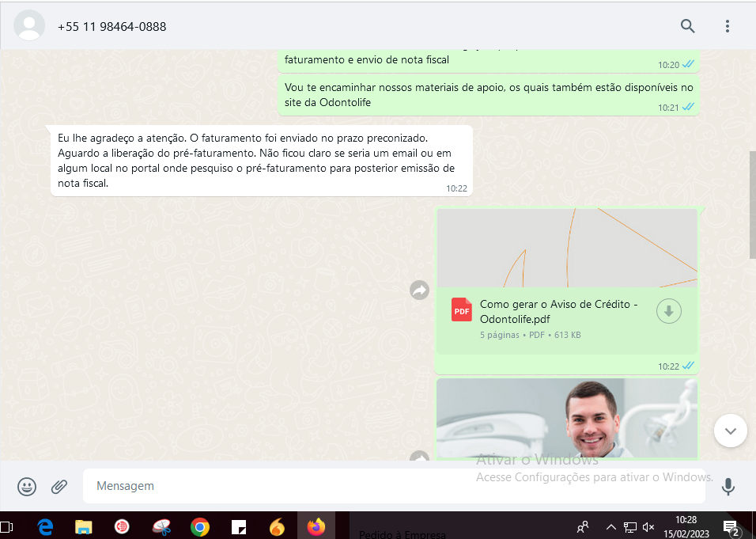The height and width of the screenshot is (539, 756).
Task: Open the contact profile picture avatar
Action: [29, 25]
